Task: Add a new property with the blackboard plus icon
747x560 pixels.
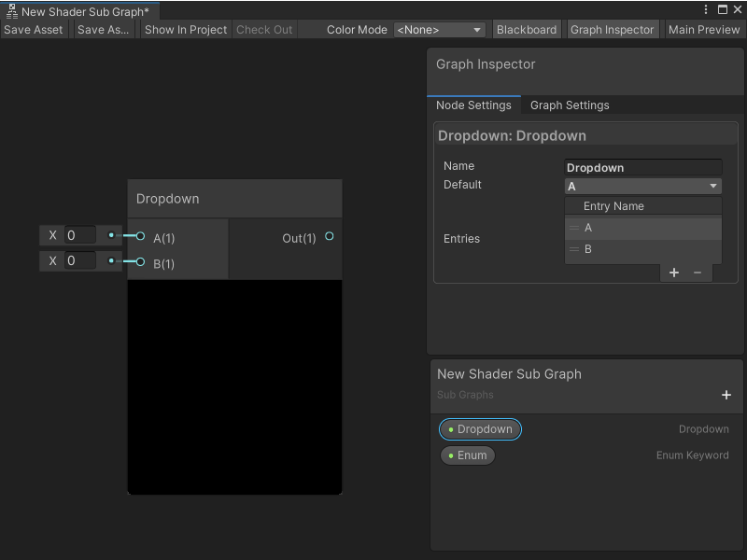Action: click(x=726, y=395)
